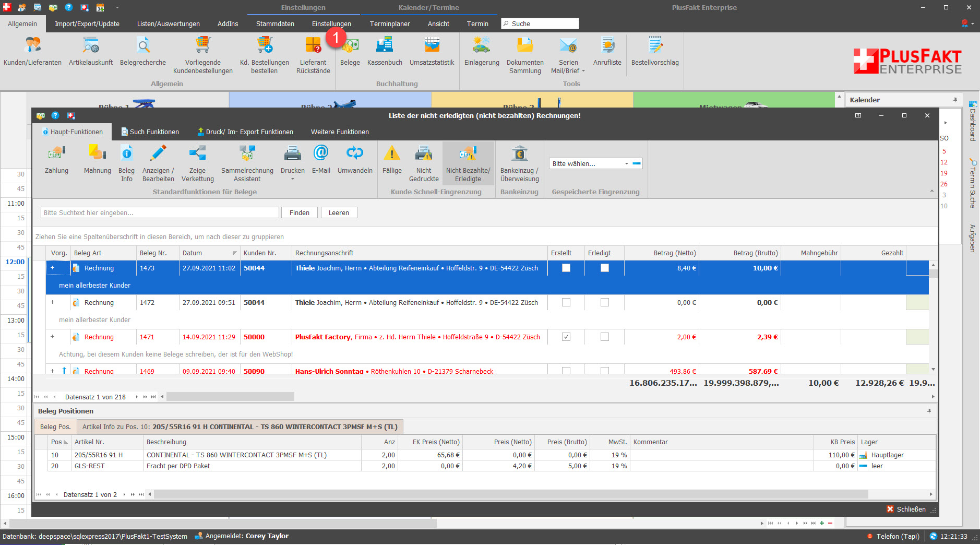Open the Kalender panel pin menu
The height and width of the screenshot is (545, 980).
click(955, 100)
